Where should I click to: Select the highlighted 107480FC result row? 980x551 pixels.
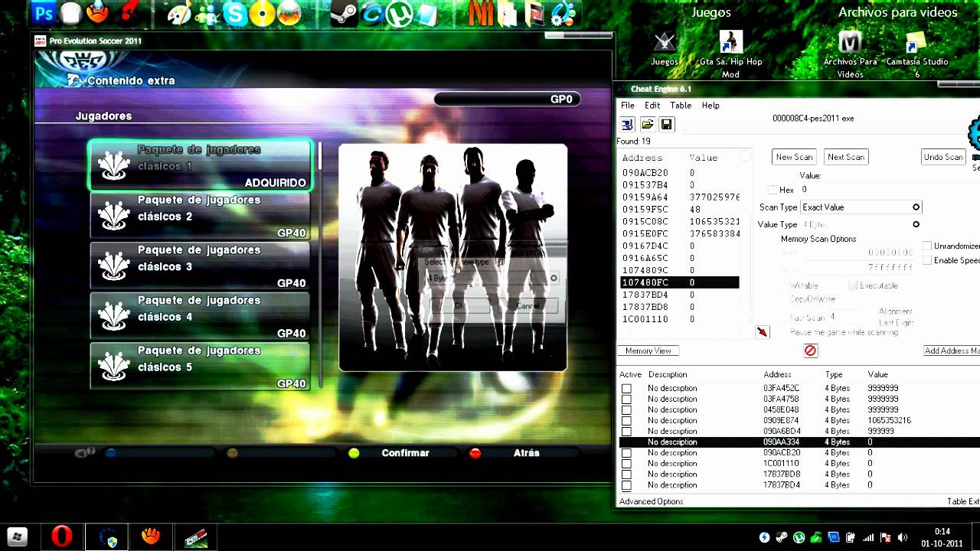point(680,282)
